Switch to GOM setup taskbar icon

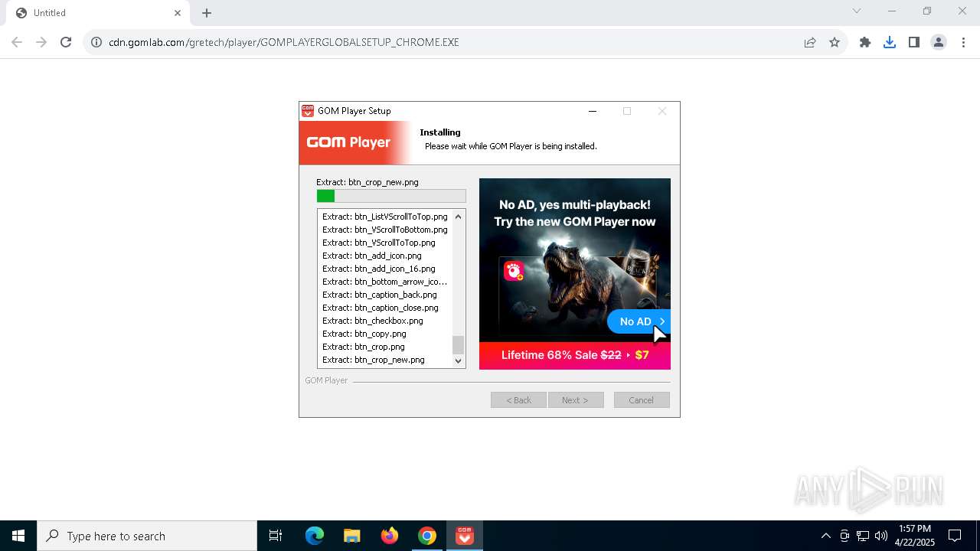pyautogui.click(x=465, y=536)
